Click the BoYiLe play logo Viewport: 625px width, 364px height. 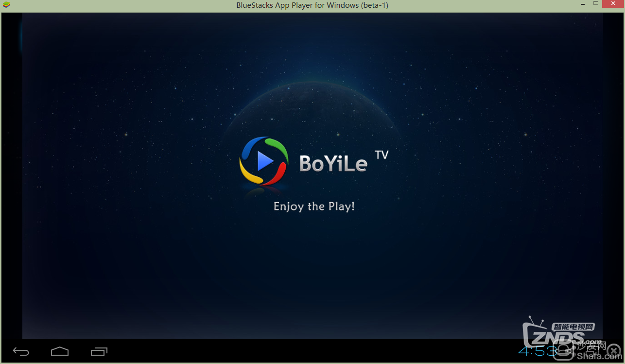pyautogui.click(x=264, y=161)
